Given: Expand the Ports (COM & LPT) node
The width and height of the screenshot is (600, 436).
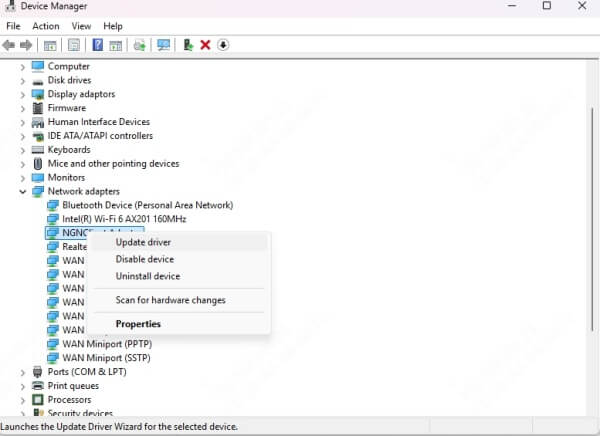Looking at the screenshot, I should (22, 372).
